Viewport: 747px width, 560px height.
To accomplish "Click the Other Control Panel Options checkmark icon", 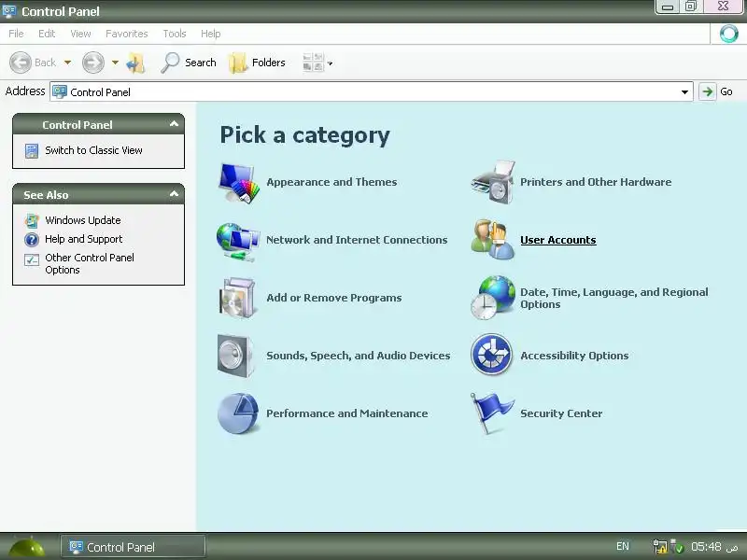I will click(32, 259).
